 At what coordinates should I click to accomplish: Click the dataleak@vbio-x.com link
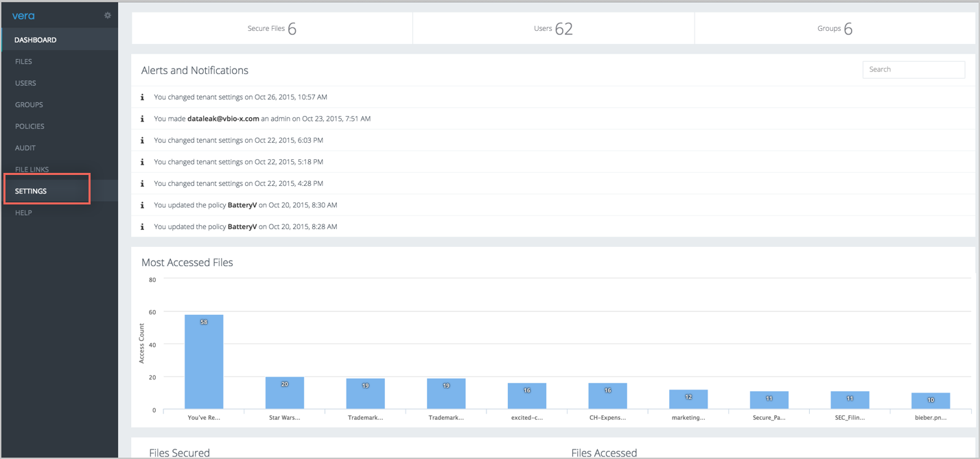tap(223, 119)
